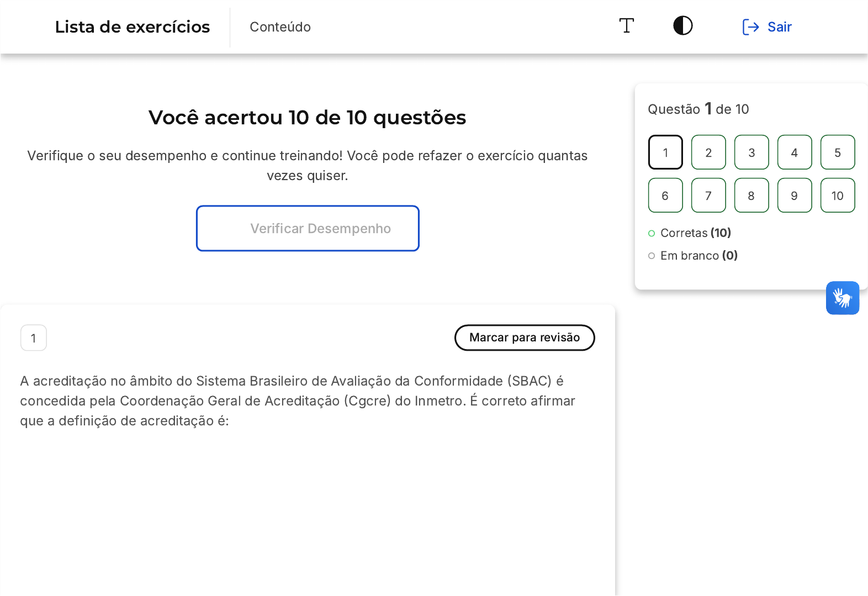Go to question 1 in the navigator
Viewport: 868px width, 596px height.
(665, 152)
